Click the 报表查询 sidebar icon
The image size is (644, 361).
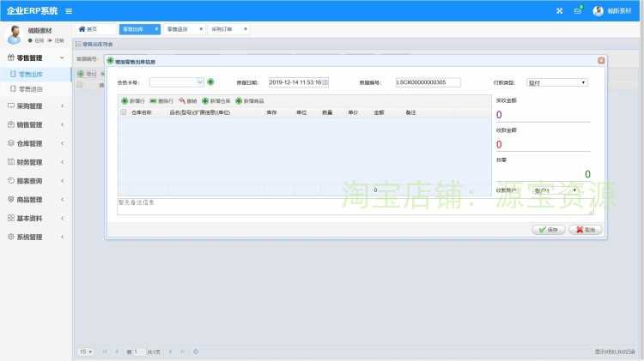tap(11, 180)
